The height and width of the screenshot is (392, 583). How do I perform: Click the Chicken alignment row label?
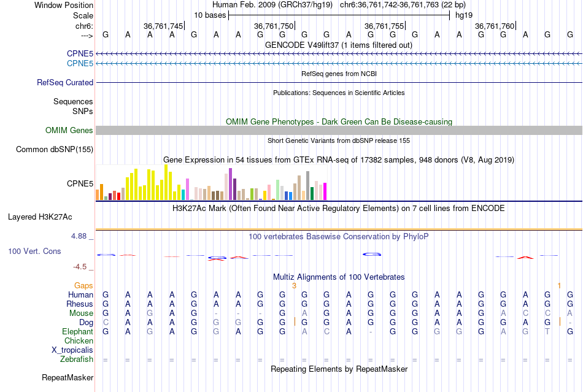click(x=79, y=340)
